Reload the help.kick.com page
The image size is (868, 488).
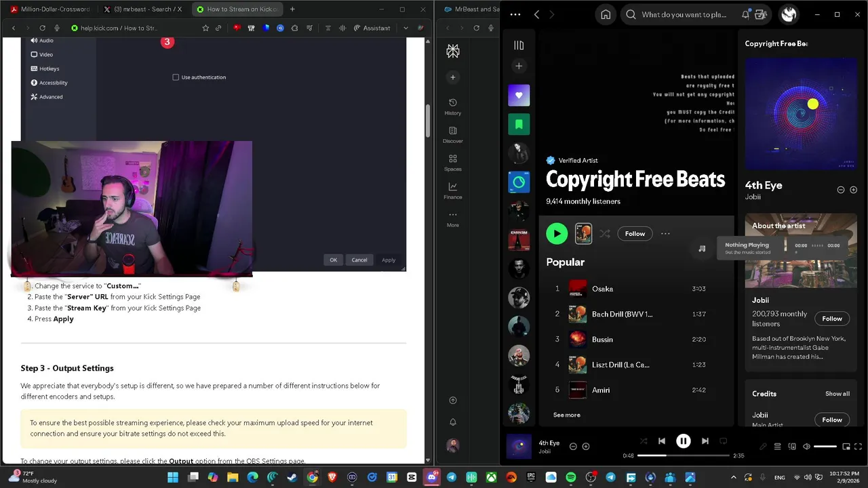[x=42, y=28]
